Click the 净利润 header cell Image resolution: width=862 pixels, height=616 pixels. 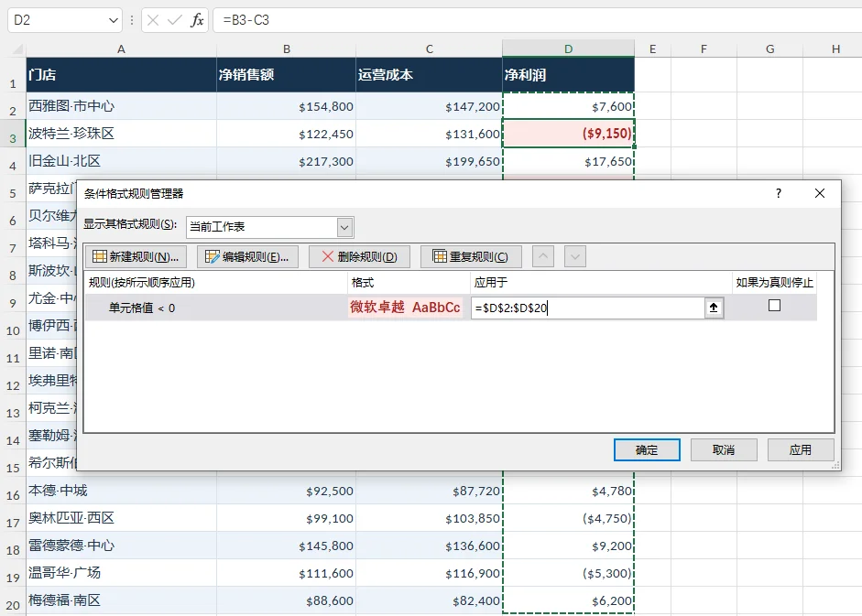[569, 75]
